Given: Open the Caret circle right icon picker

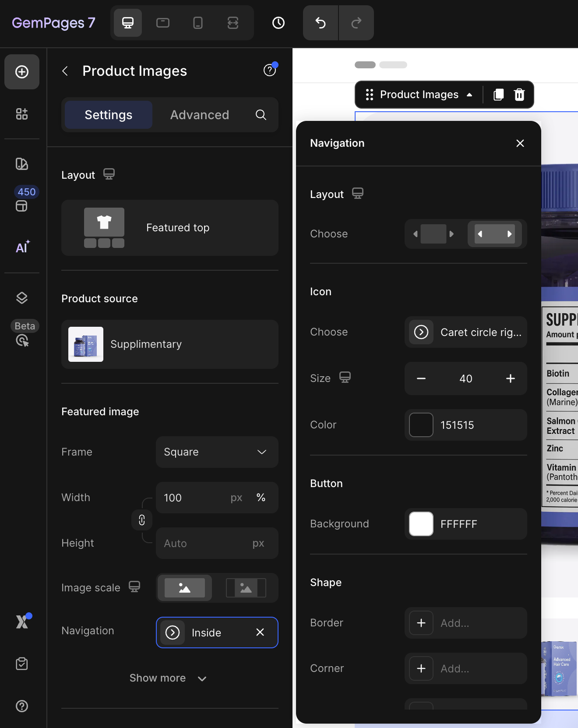Looking at the screenshot, I should coord(465,332).
